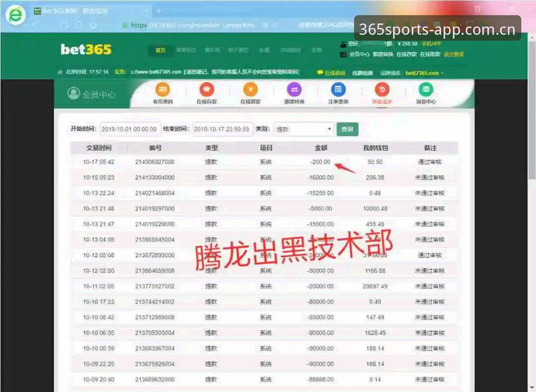The height and width of the screenshot is (392, 536).
Task: Open the 在线取款 withdrawal yen icon
Action: coord(250,90)
